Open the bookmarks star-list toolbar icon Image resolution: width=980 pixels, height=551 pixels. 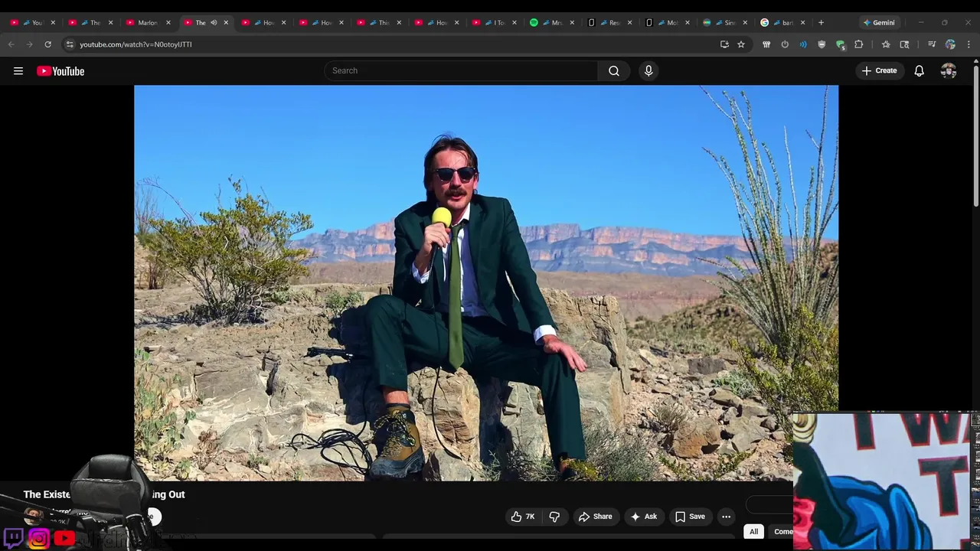[x=886, y=44]
